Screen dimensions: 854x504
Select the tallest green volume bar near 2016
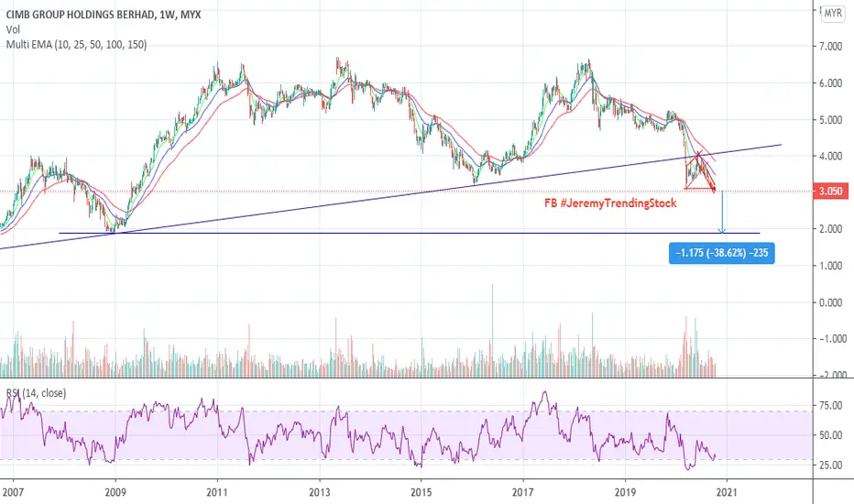(x=492, y=330)
